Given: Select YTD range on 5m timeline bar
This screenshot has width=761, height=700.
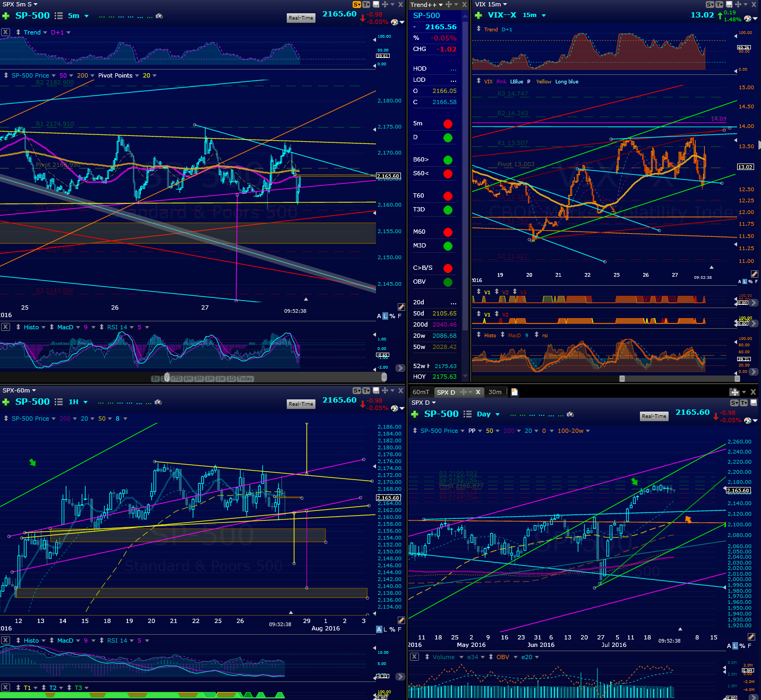Looking at the screenshot, I should [176, 379].
